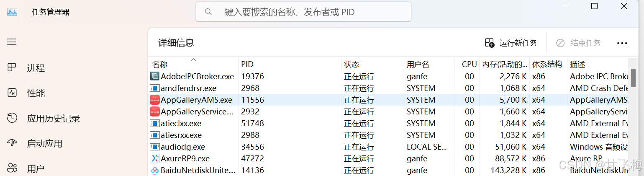Select the AppGalleryAMS.exe row name
644x176 pixels.
(x=196, y=100)
